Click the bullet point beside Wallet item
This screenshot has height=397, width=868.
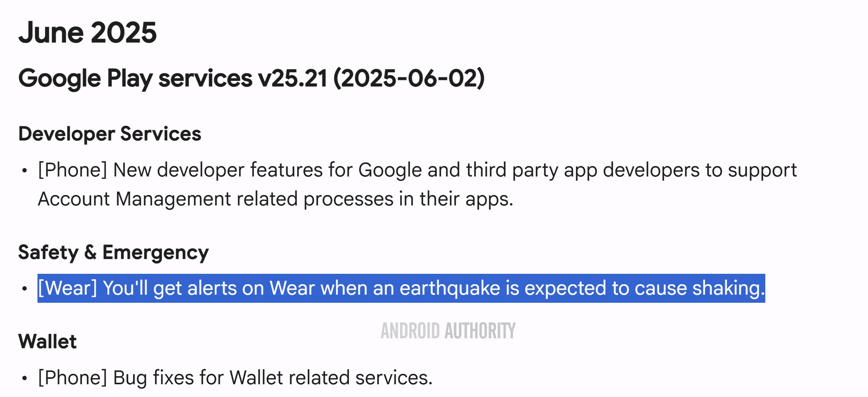(25, 378)
